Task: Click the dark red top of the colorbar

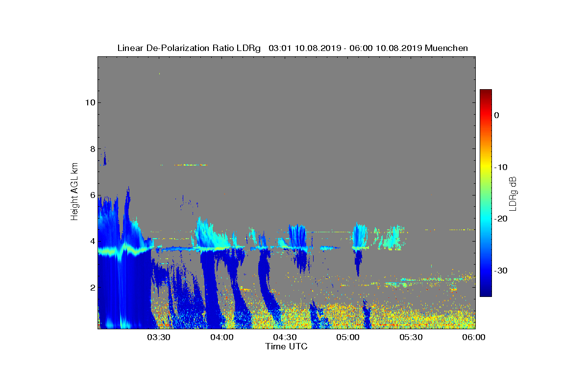Action: click(x=486, y=92)
